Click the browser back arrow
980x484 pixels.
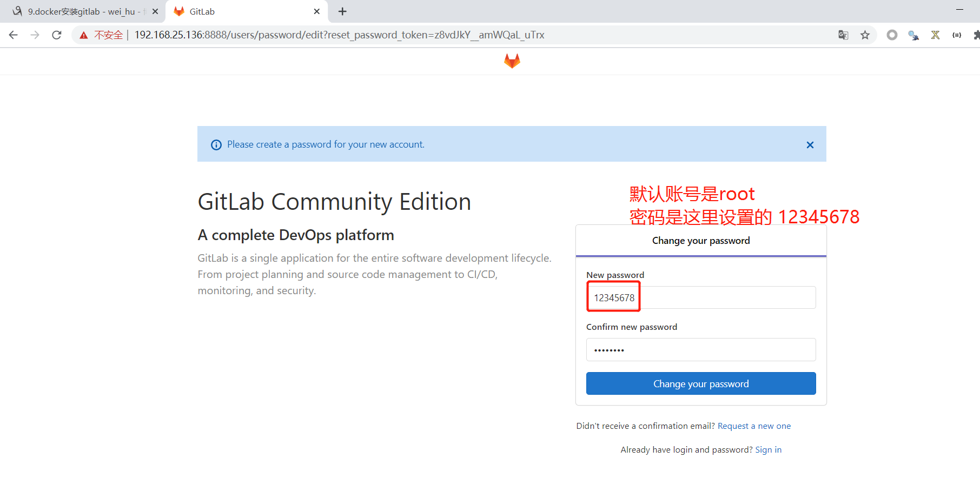[14, 35]
